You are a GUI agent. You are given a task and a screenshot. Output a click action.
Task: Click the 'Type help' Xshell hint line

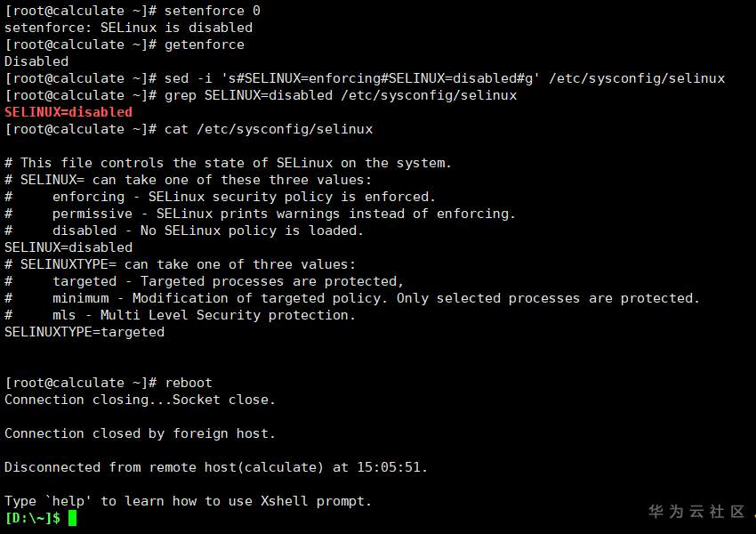(189, 501)
